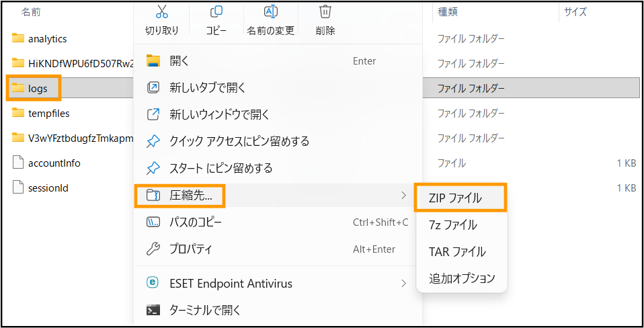Viewport: 644px width, 328px height.
Task: Click the scissors cut icon (切り取り)
Action: tap(162, 12)
